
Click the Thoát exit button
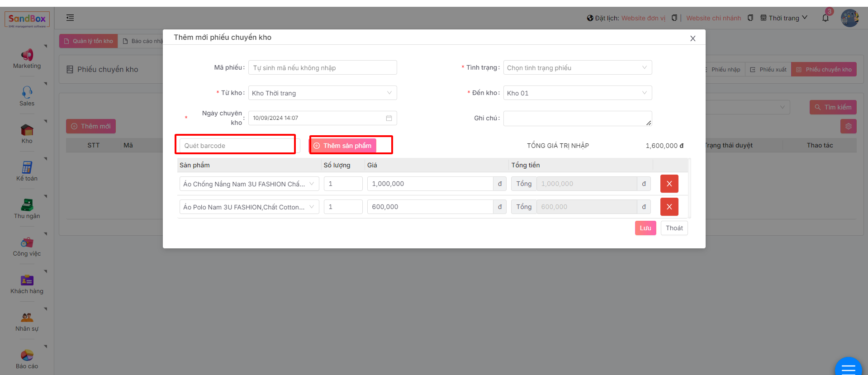[x=674, y=228]
